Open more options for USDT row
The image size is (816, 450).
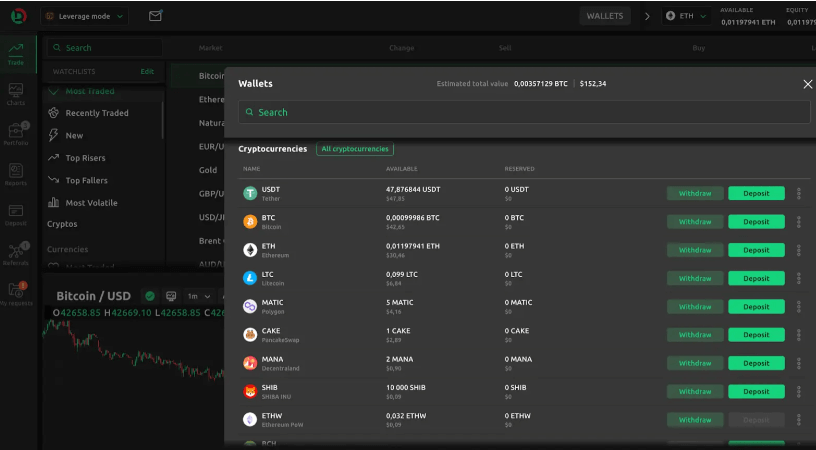point(798,194)
